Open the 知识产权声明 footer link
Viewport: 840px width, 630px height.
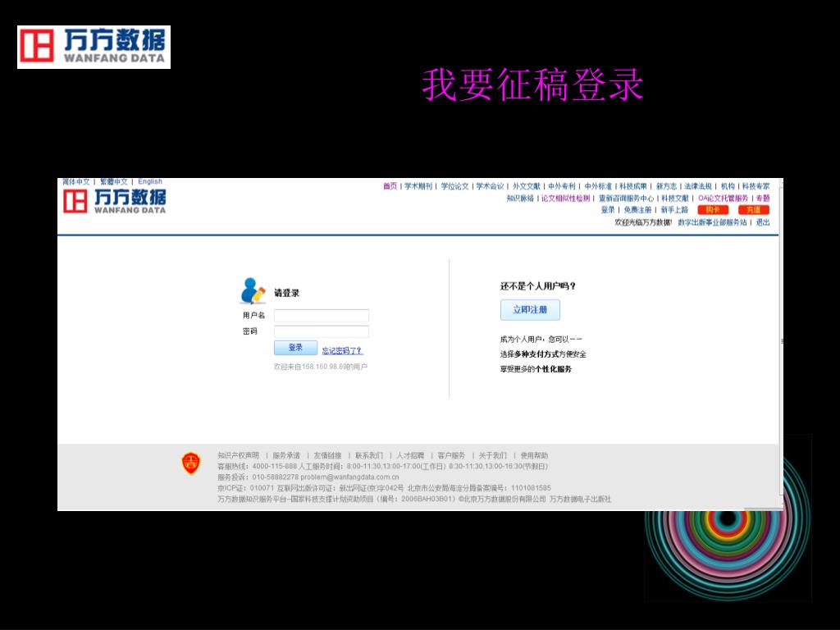point(239,455)
